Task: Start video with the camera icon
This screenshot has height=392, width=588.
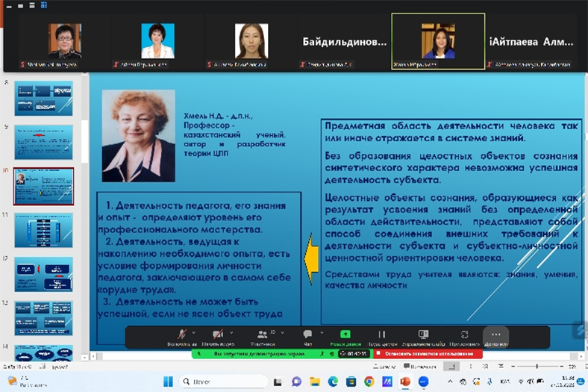Action: click(x=217, y=336)
